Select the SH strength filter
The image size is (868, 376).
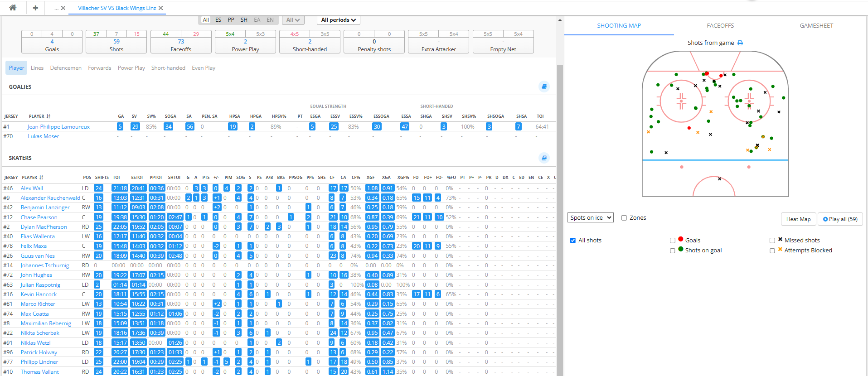click(x=244, y=20)
